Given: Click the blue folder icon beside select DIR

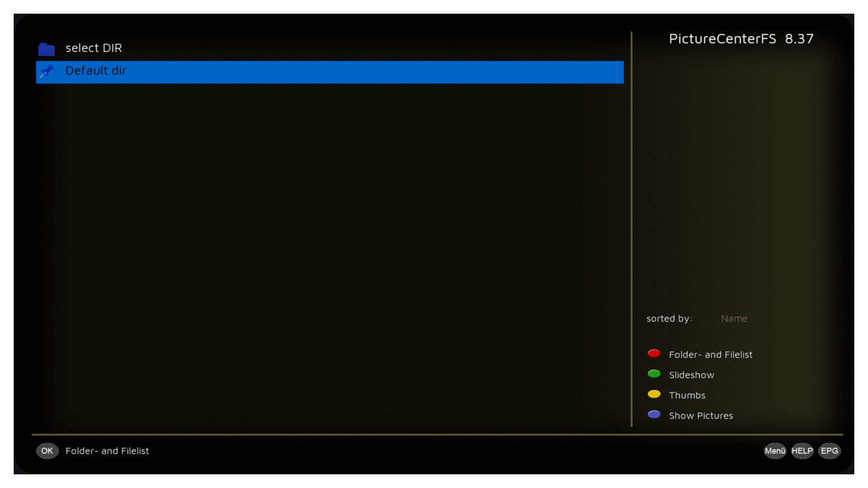Looking at the screenshot, I should [x=46, y=49].
